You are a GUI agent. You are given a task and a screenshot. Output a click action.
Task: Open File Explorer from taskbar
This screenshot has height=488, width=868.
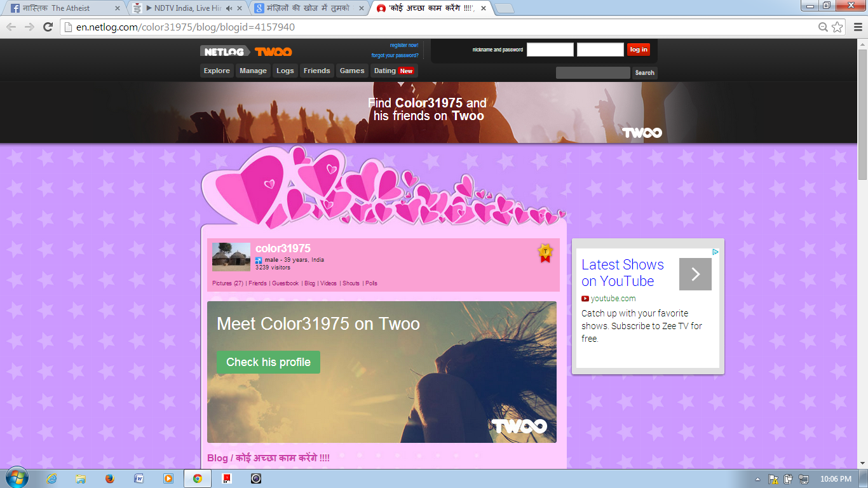(x=81, y=478)
